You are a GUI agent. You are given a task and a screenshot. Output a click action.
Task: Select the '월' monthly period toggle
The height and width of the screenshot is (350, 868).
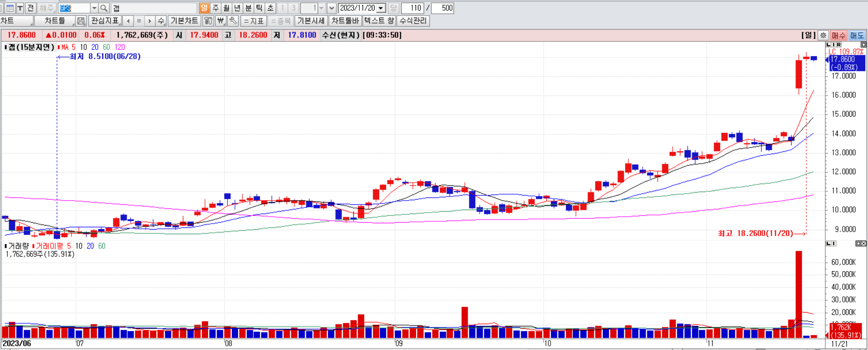point(226,8)
